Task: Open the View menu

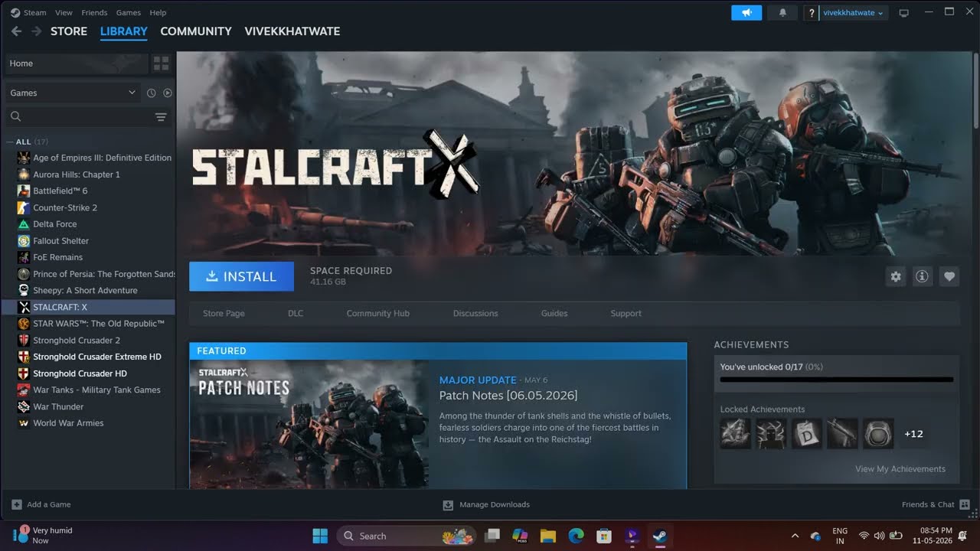Action: click(x=64, y=13)
